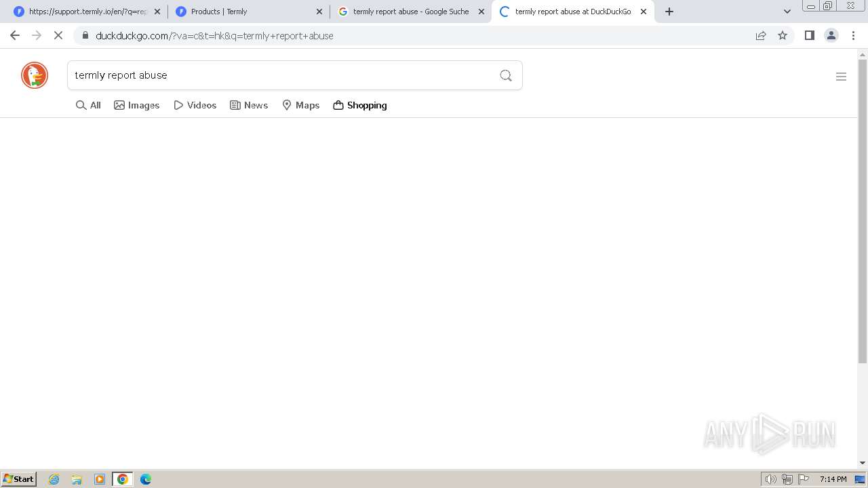The image size is (868, 488).
Task: Share this page icon in address bar
Action: [761, 35]
